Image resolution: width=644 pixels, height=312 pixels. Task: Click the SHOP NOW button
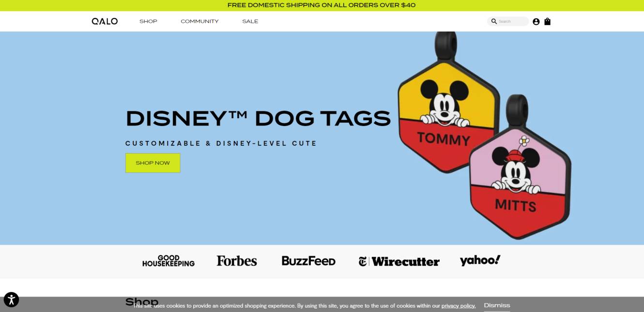coord(153,163)
